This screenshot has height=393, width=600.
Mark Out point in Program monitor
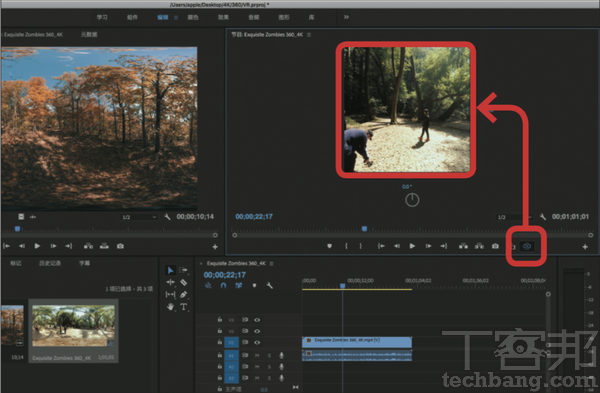point(360,246)
